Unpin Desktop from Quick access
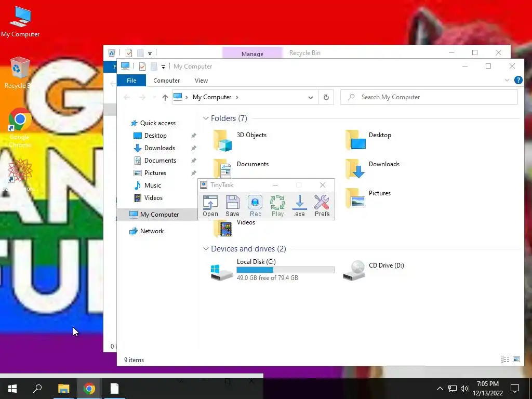532x399 pixels. (193, 136)
